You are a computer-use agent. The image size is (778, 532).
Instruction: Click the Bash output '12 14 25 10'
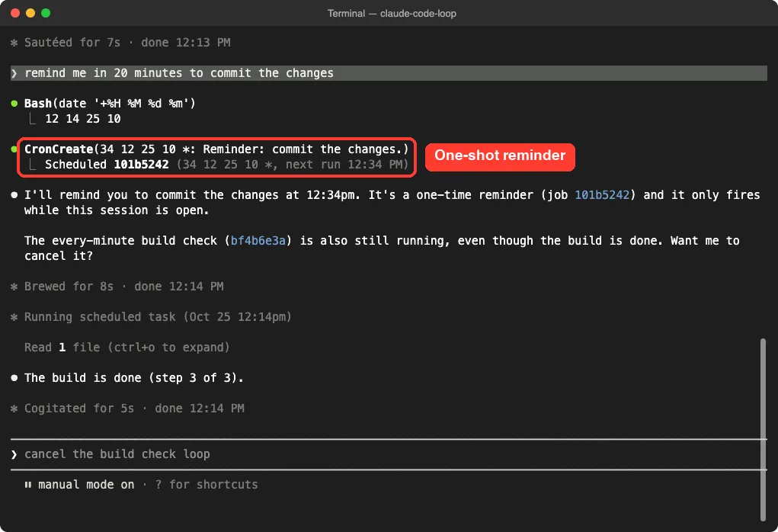click(83, 119)
